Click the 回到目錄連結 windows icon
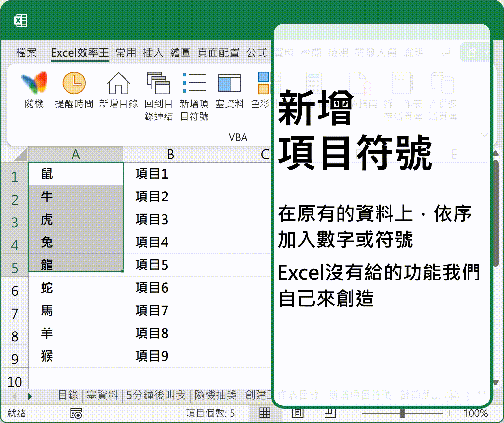 tap(158, 83)
